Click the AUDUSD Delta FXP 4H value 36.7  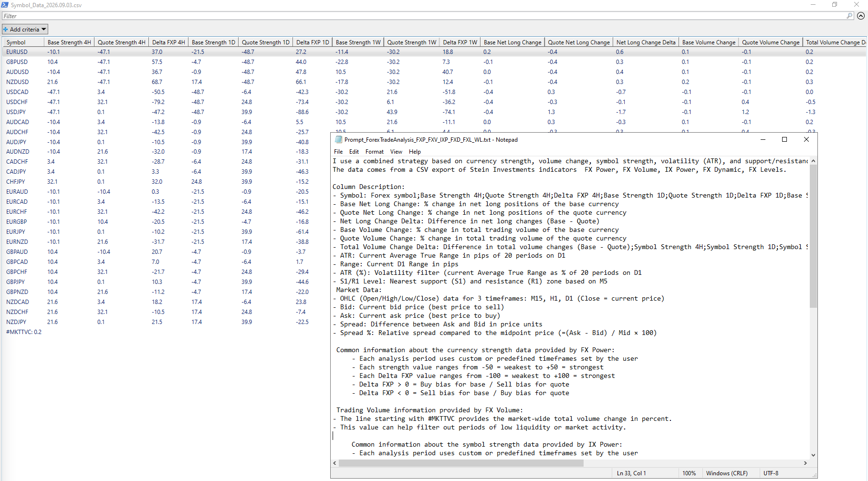157,72
